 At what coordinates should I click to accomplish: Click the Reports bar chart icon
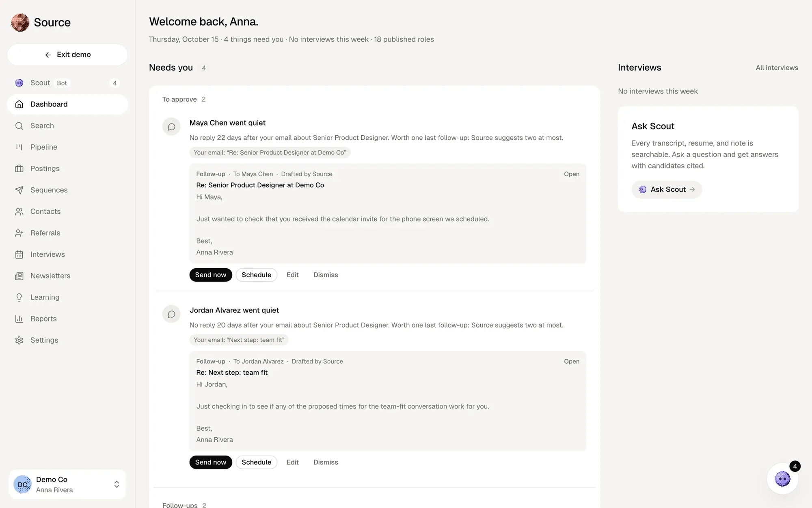click(x=19, y=319)
